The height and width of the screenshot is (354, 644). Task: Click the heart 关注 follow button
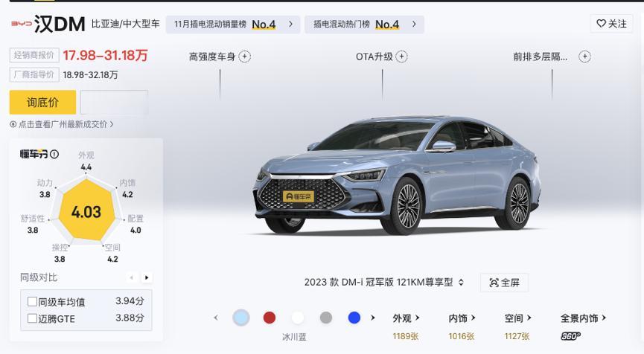tap(611, 24)
